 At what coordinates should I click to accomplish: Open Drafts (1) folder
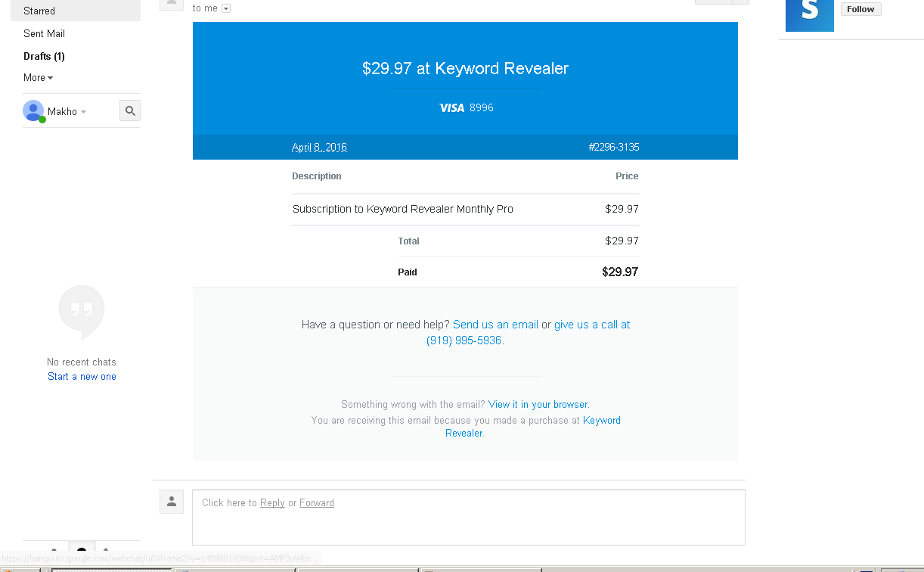(44, 56)
